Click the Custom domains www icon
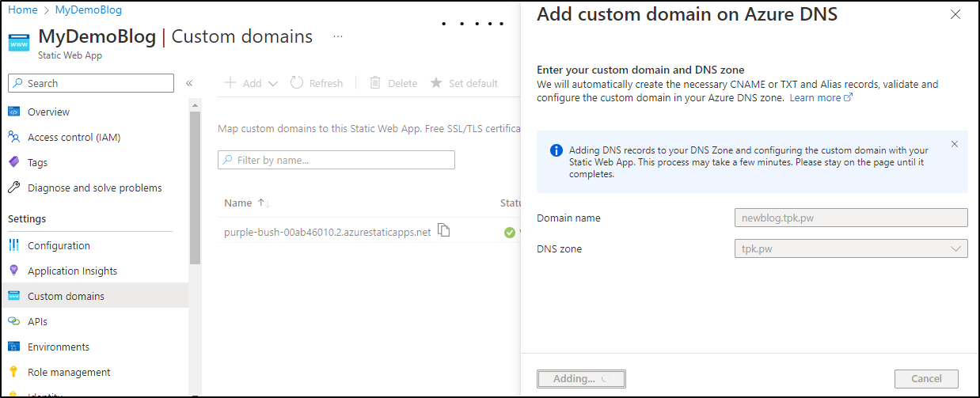The width and height of the screenshot is (980, 398). tap(13, 296)
